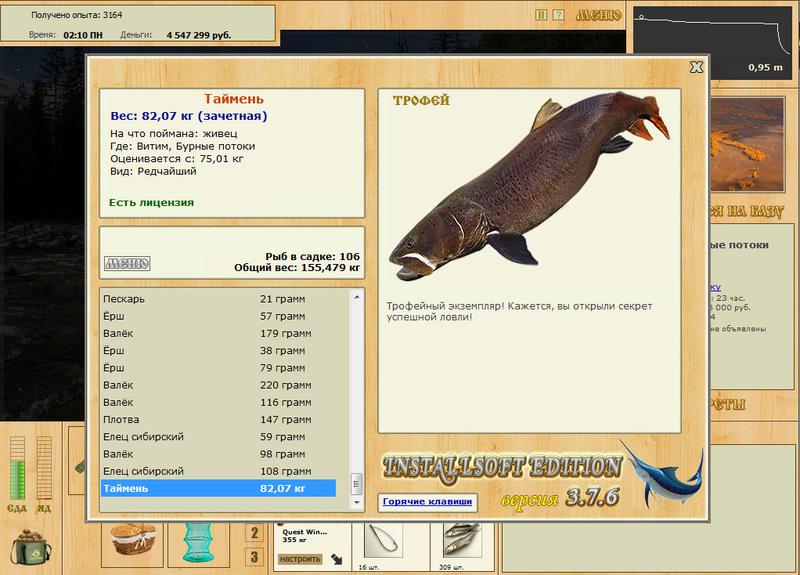800x575 pixels.
Task: Select highlighted Таймень 82,07 кг row
Action: [218, 488]
